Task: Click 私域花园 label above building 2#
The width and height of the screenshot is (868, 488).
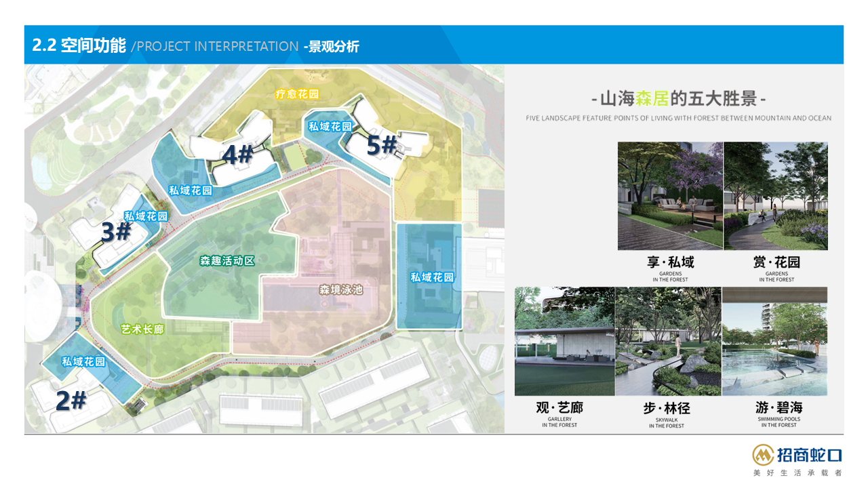Action: pos(83,362)
